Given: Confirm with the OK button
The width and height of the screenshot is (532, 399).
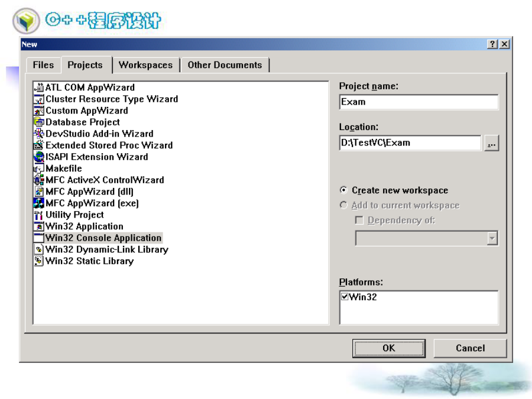Looking at the screenshot, I should (x=389, y=348).
